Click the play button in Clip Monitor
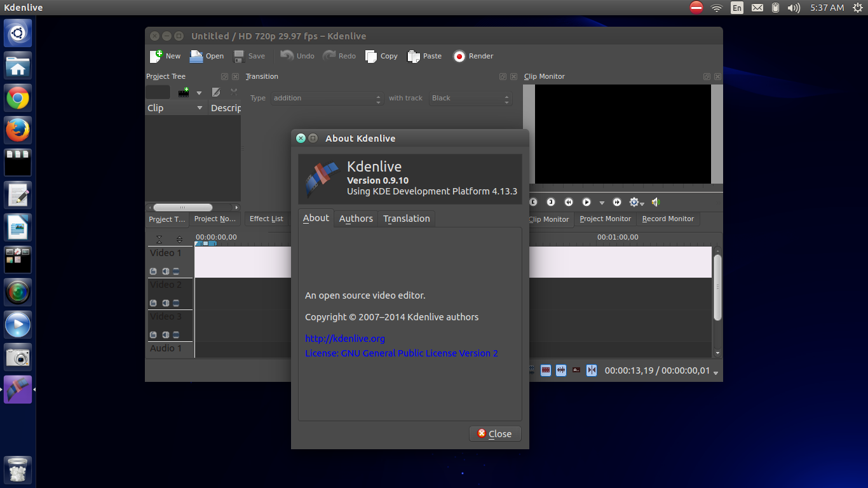 pos(587,202)
